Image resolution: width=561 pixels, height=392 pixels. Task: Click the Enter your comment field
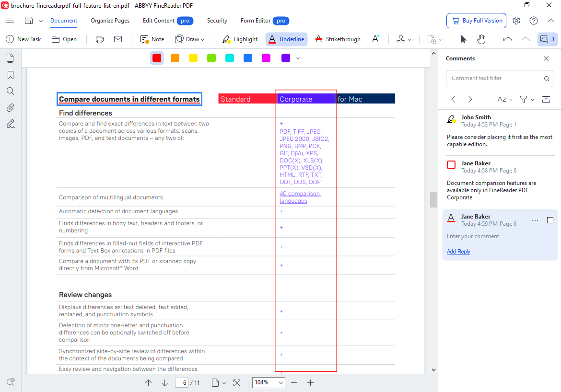point(473,236)
